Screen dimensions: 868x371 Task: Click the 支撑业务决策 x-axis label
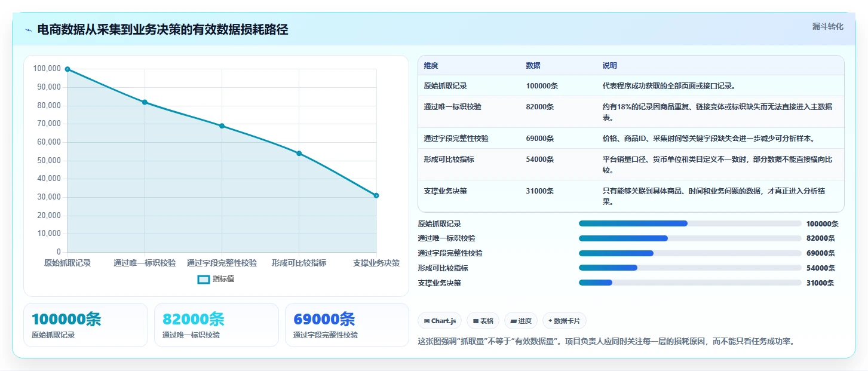click(376, 263)
